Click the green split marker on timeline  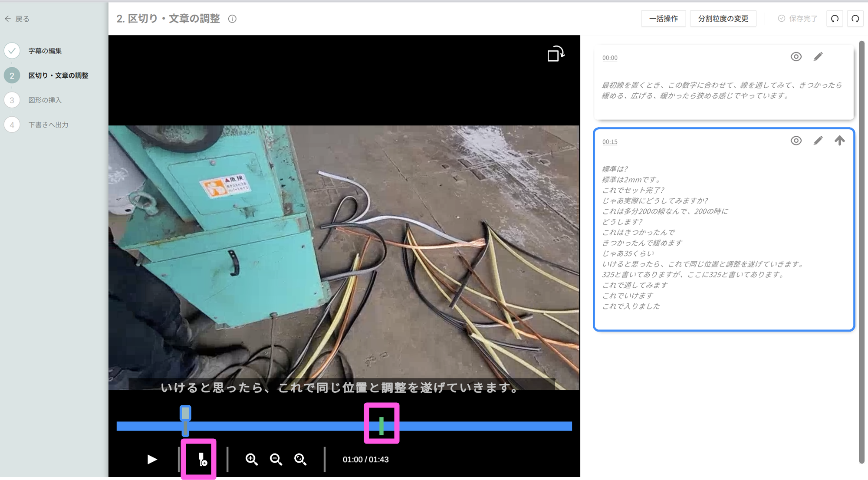[381, 426]
